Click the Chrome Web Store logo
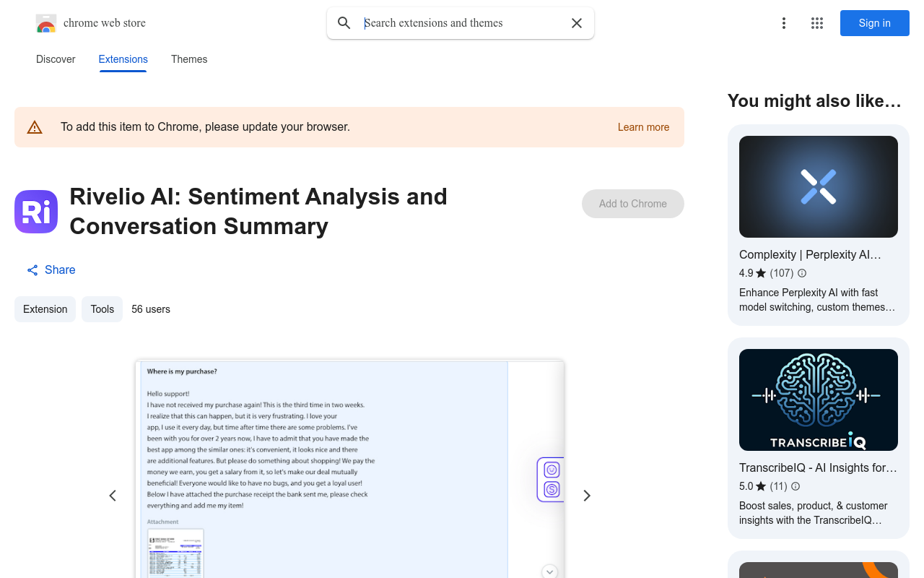 pyautogui.click(x=46, y=23)
